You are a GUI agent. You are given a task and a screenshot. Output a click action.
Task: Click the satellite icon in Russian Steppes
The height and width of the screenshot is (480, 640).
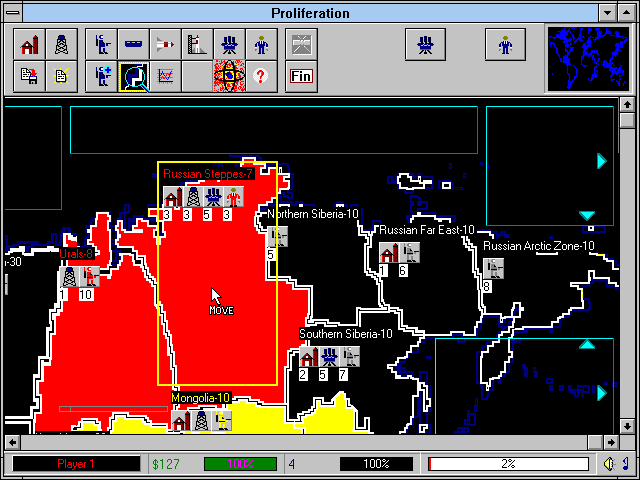pos(213,197)
